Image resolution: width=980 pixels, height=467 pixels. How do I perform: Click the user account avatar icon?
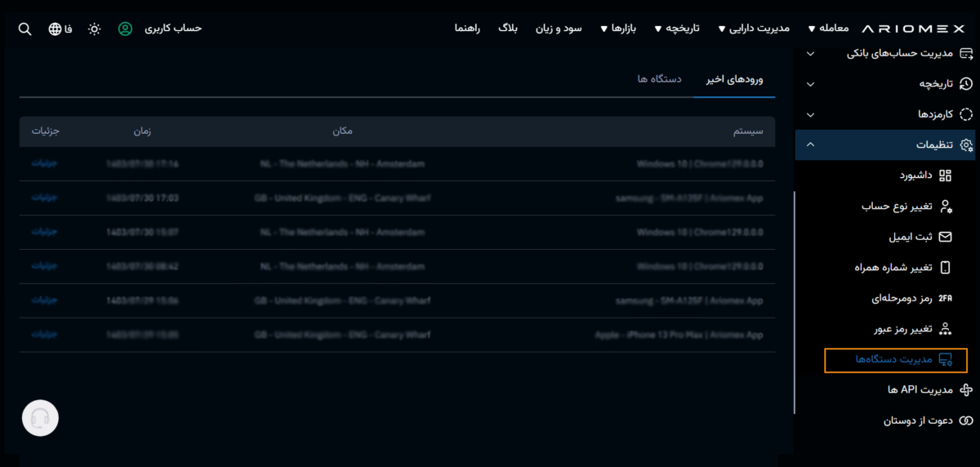[125, 29]
